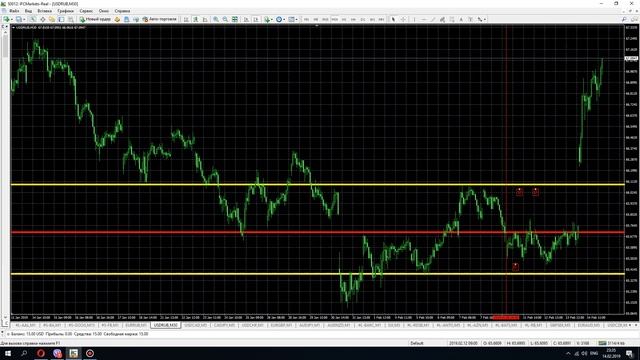Open the periodicity clock icon
Viewport: 640px width, 360px height.
pos(279,19)
